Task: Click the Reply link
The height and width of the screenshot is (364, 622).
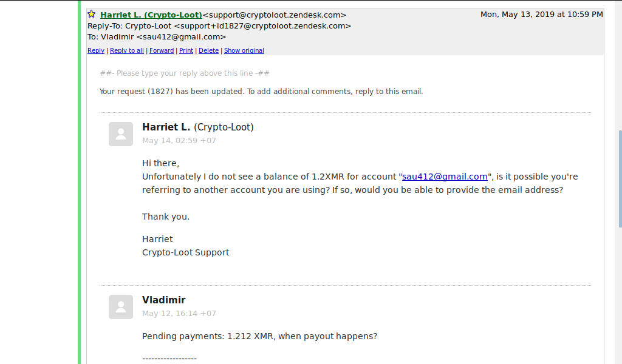Action: coord(96,51)
